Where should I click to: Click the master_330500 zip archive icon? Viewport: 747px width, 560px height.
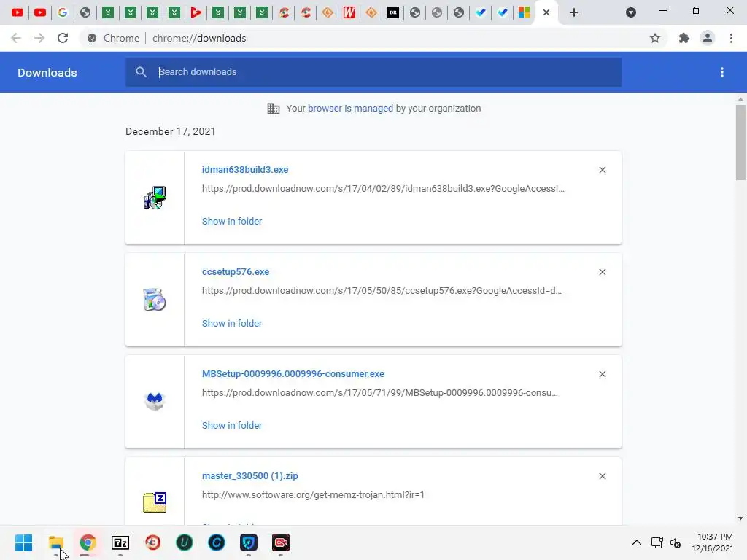(x=155, y=503)
